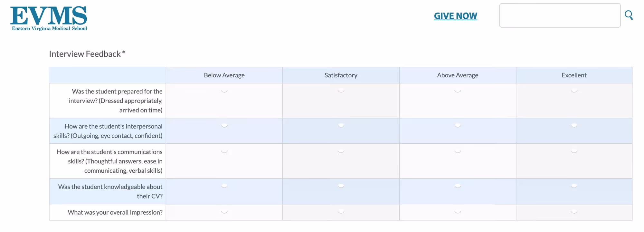Rate CV knowledge as Excellent

574,186
